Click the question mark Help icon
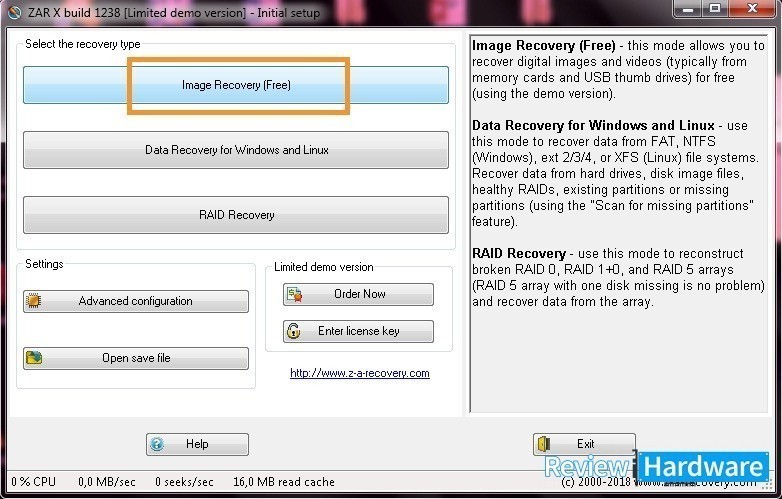This screenshot has width=782, height=499. [x=157, y=444]
